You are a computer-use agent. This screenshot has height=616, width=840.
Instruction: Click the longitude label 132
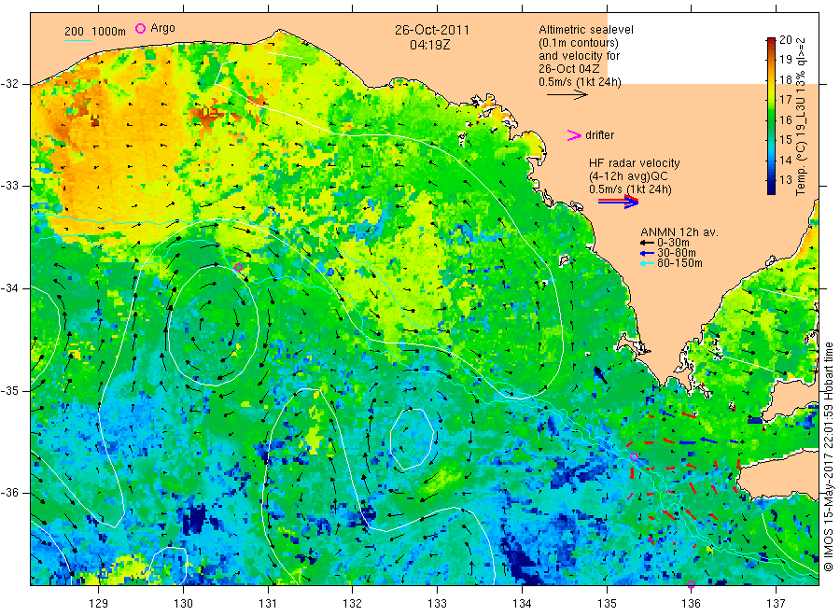click(x=353, y=604)
